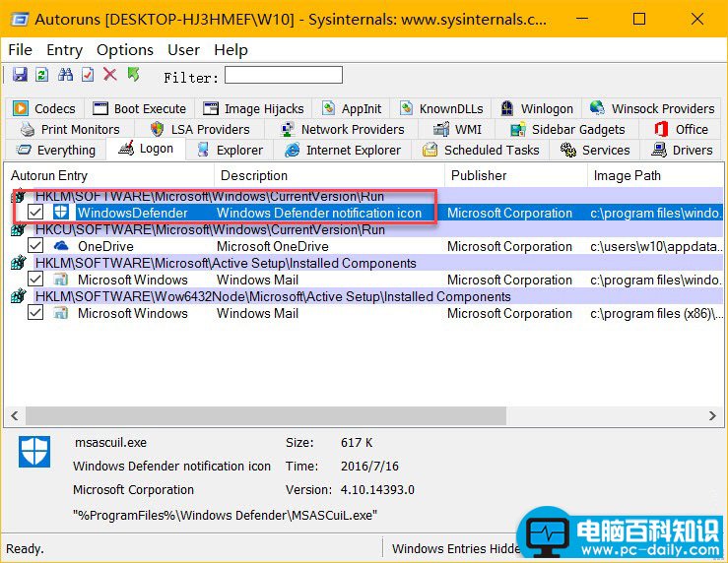
Task: Open the Network Providers tab
Action: point(342,129)
